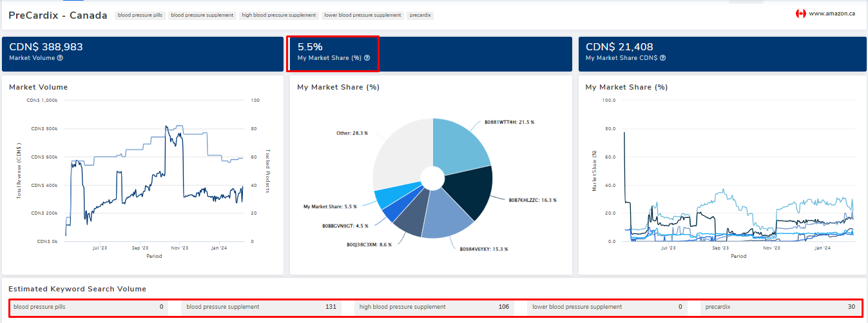Click the 'lower blood pressure supplement' keyword tag
Viewport: 868px width, 323px height.
tap(363, 15)
